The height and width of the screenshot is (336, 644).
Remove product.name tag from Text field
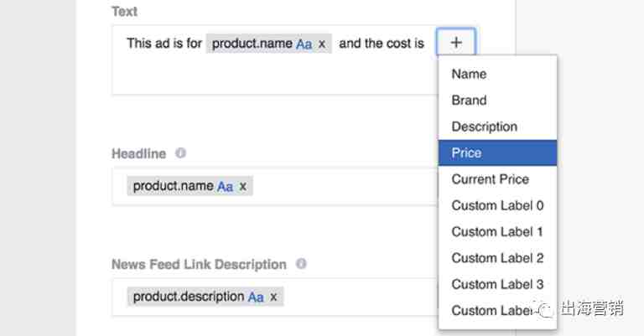322,44
